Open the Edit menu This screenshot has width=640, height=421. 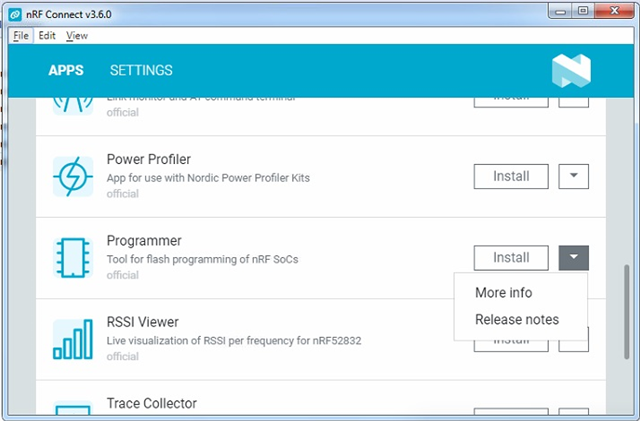pos(47,36)
